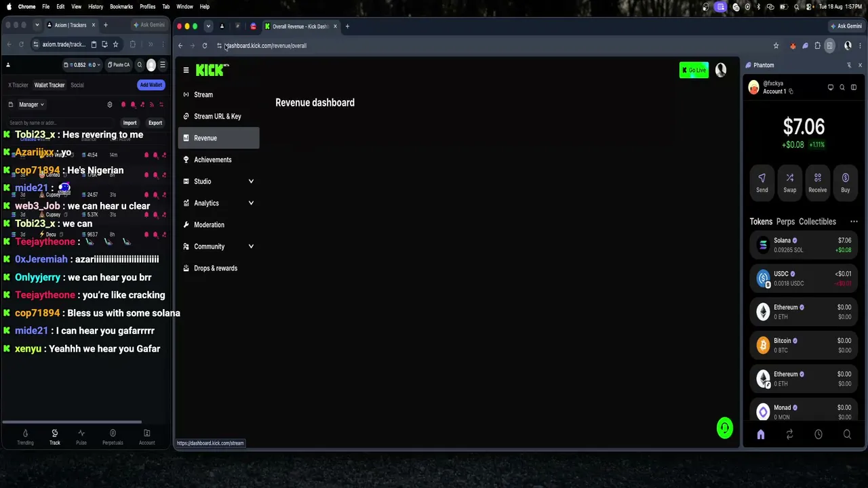
Task: Copy the Phantom Account 1 address
Action: [x=791, y=91]
